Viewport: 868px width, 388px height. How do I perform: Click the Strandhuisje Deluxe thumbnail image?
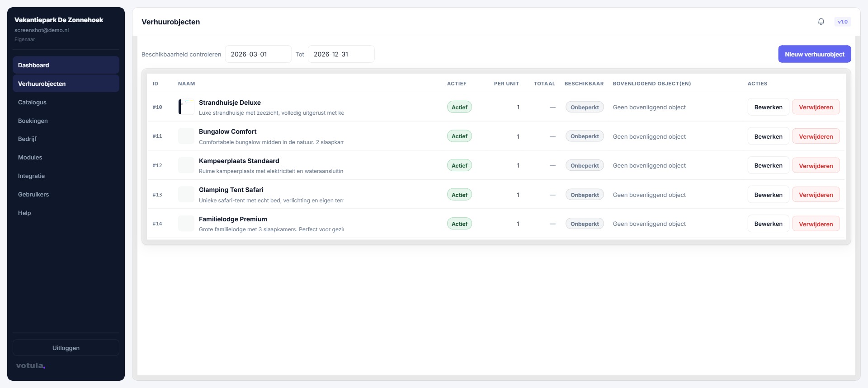coord(186,107)
